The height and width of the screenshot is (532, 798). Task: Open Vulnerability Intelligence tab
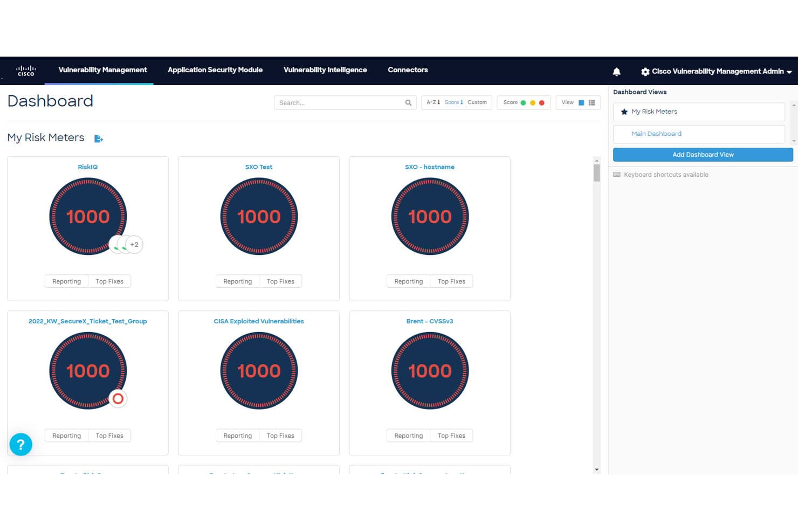[325, 70]
